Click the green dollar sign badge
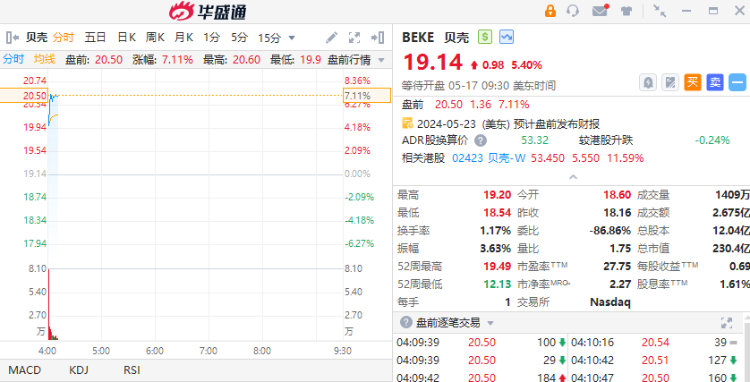 click(x=485, y=36)
